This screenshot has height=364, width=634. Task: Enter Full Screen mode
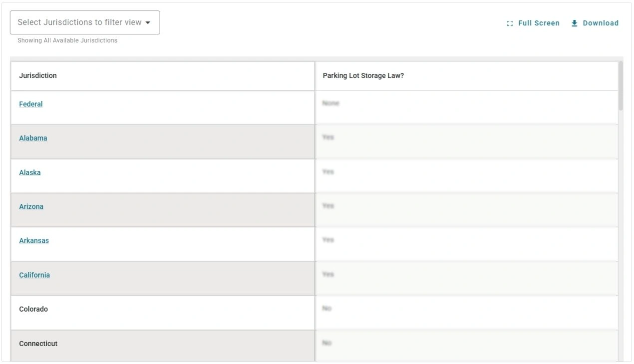click(538, 23)
